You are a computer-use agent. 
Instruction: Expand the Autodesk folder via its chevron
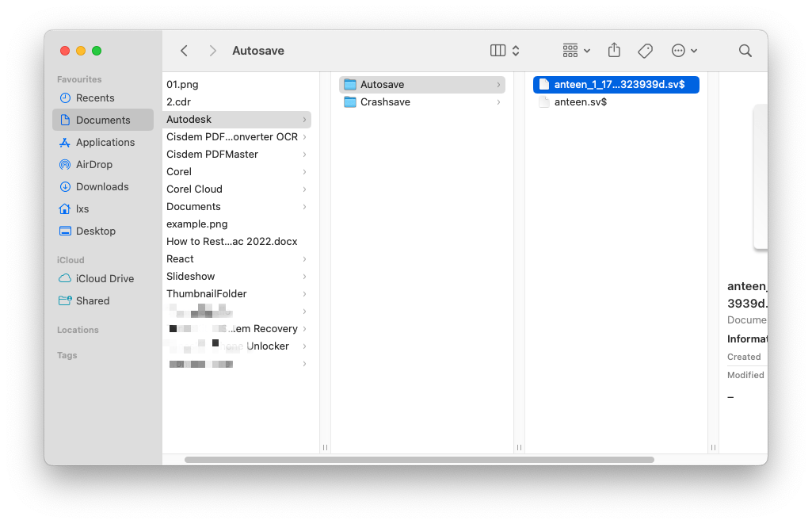pos(306,119)
